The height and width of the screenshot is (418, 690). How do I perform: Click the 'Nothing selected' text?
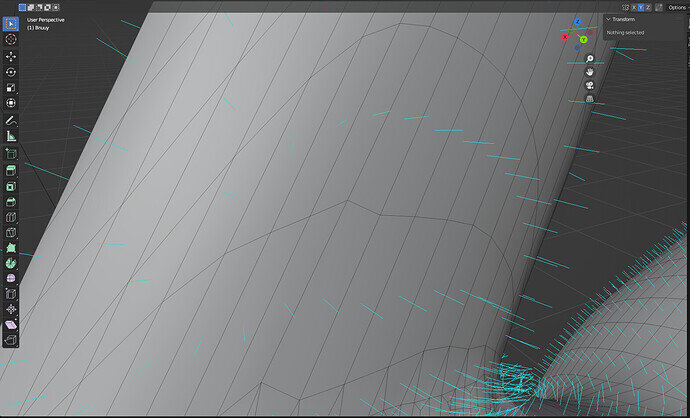point(625,33)
